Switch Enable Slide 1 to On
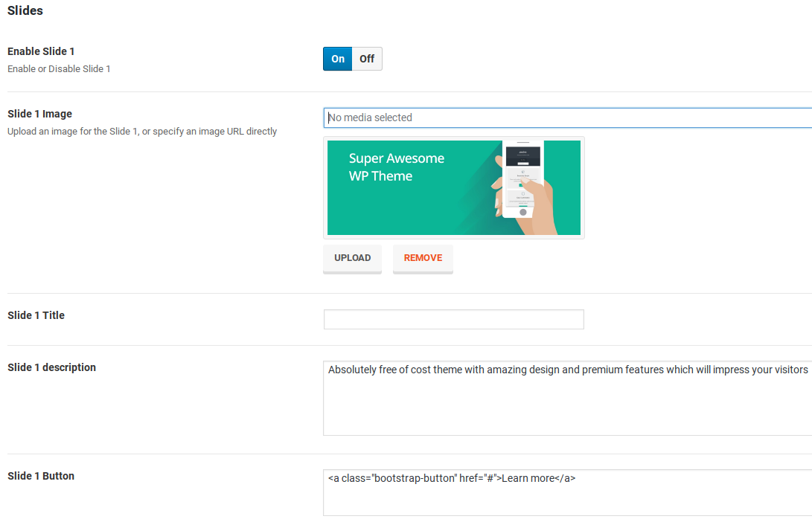Image resolution: width=812 pixels, height=522 pixels. click(x=338, y=59)
